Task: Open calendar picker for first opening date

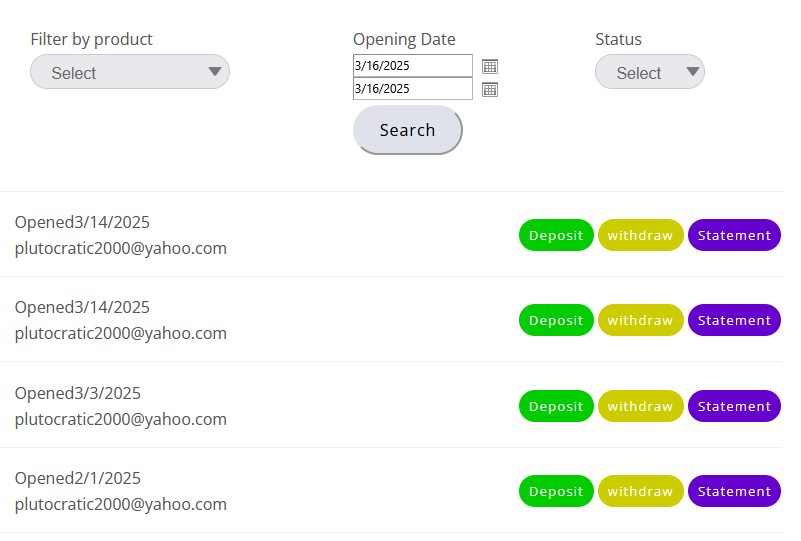Action: [x=490, y=66]
